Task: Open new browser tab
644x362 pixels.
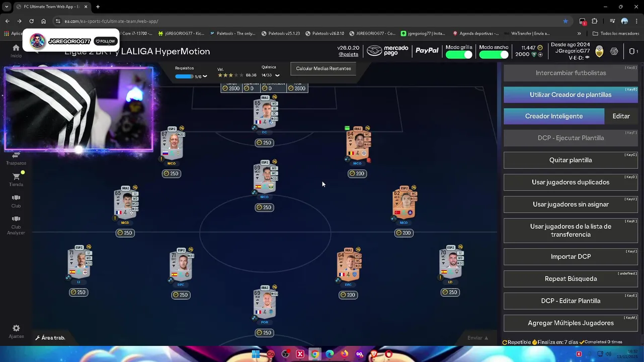Action: (98, 7)
